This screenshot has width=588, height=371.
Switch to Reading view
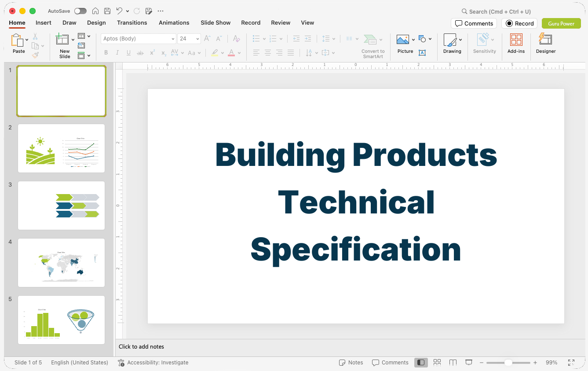[x=453, y=363]
